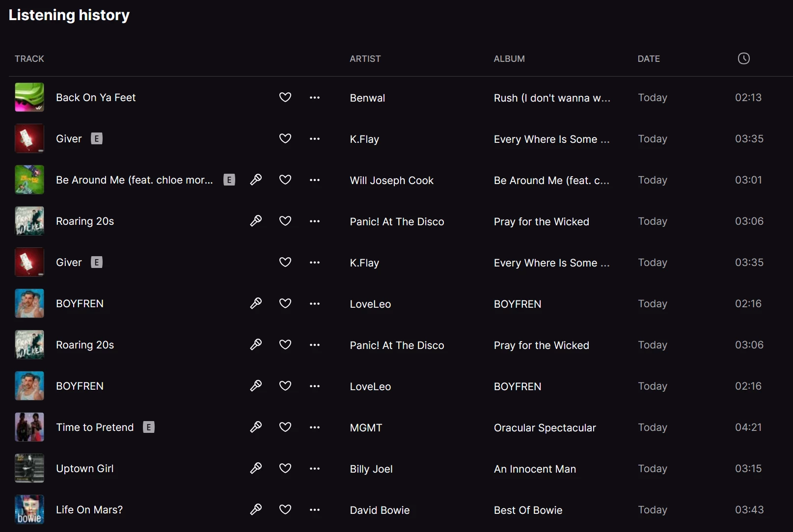Play Back On Ya Feet via cover art
This screenshot has height=532, width=793.
point(29,97)
